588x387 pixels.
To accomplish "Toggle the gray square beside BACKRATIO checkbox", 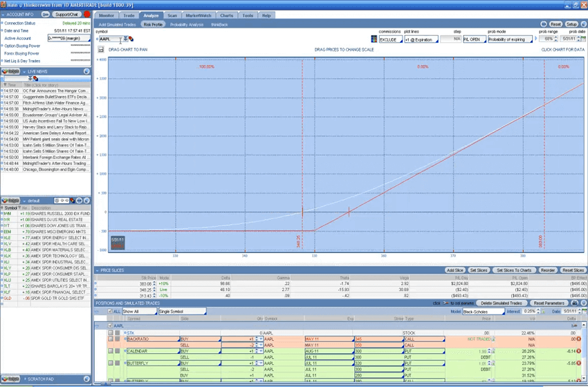I will coord(118,339).
